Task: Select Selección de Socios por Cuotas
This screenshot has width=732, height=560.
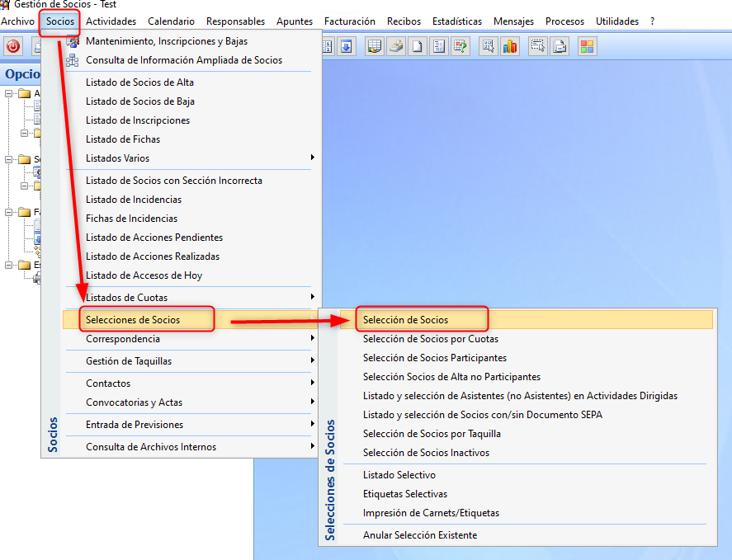Action: (430, 339)
